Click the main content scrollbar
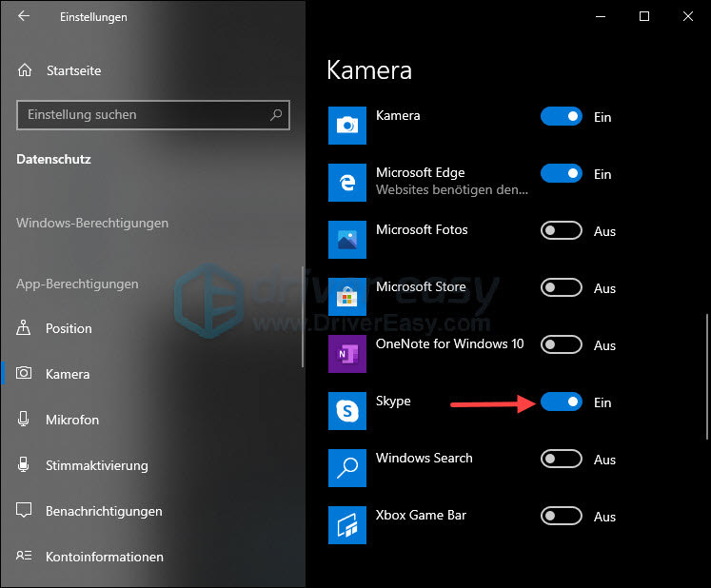The image size is (711, 588). click(x=706, y=376)
